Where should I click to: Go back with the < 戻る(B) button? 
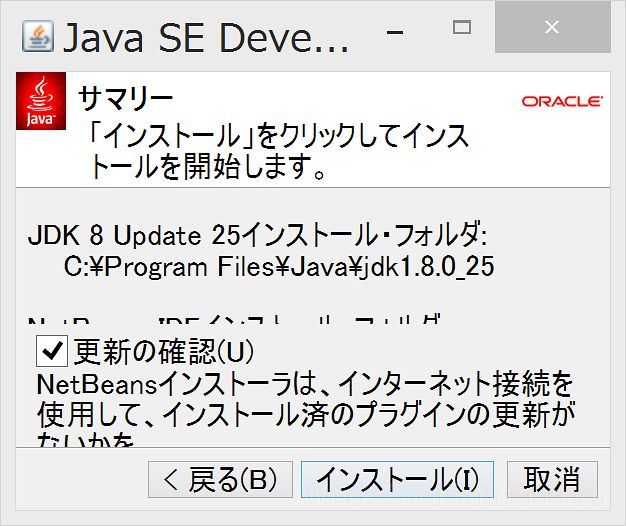220,479
